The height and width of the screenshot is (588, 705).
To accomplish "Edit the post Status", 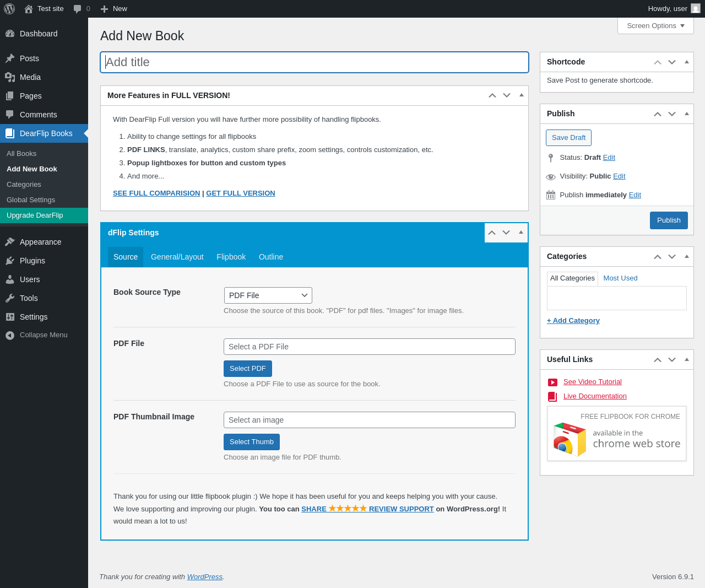I will (x=609, y=158).
